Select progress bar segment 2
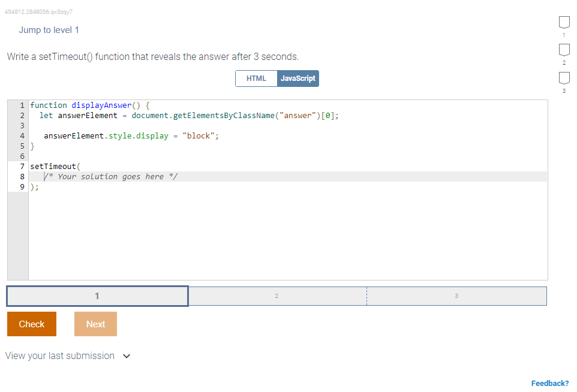The image size is (577, 392). (x=277, y=295)
